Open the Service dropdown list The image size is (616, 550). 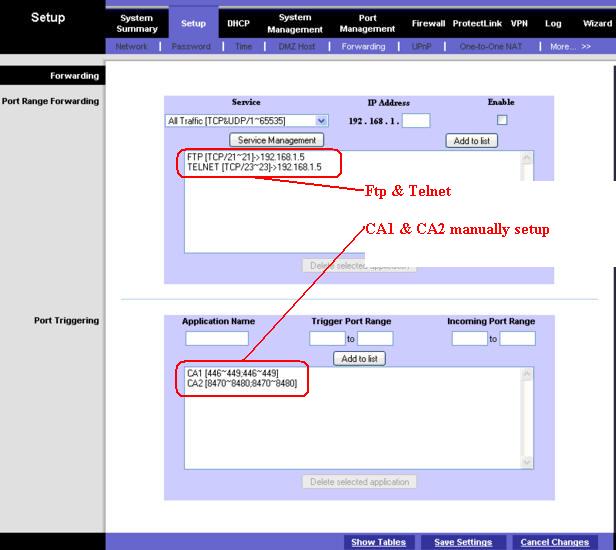coord(322,121)
